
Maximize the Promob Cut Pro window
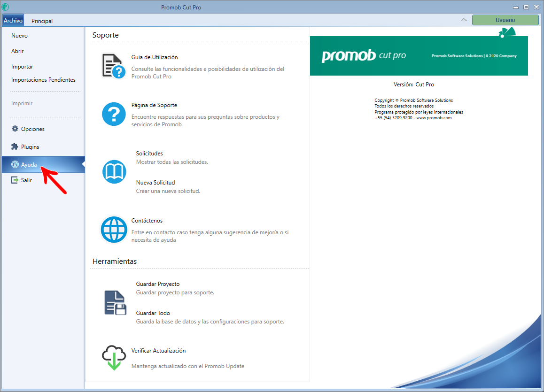point(526,7)
